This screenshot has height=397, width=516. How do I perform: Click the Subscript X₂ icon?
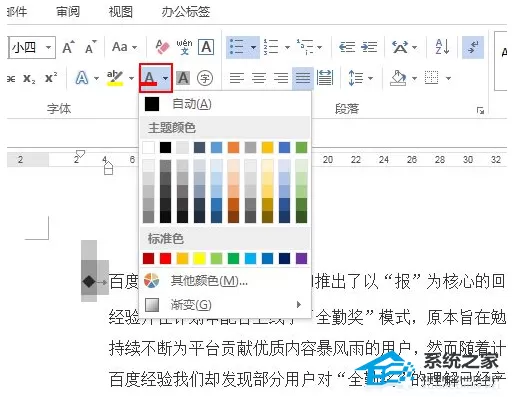pyautogui.click(x=29, y=79)
